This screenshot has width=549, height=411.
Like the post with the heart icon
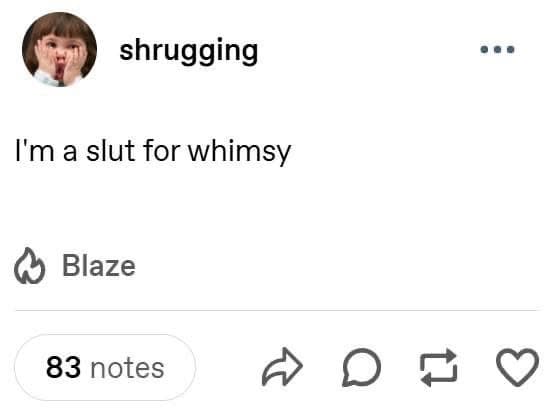pyautogui.click(x=517, y=368)
